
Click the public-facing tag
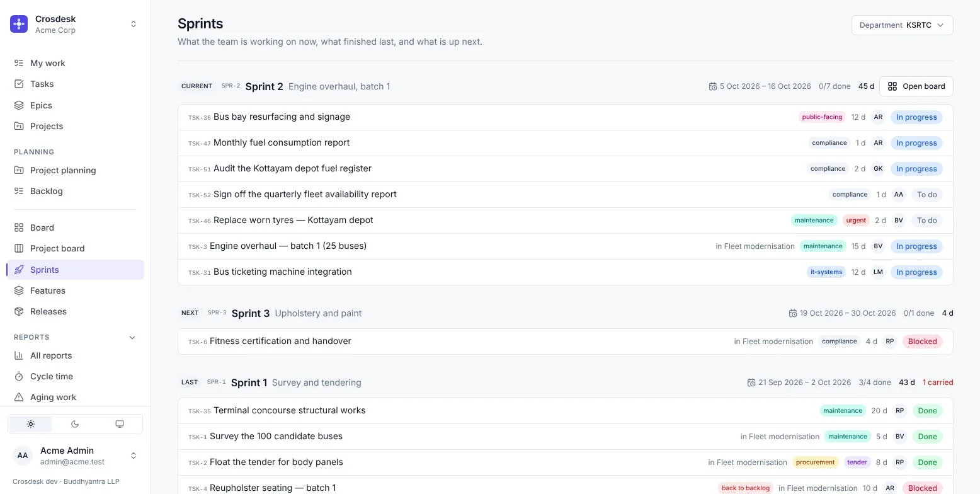822,117
